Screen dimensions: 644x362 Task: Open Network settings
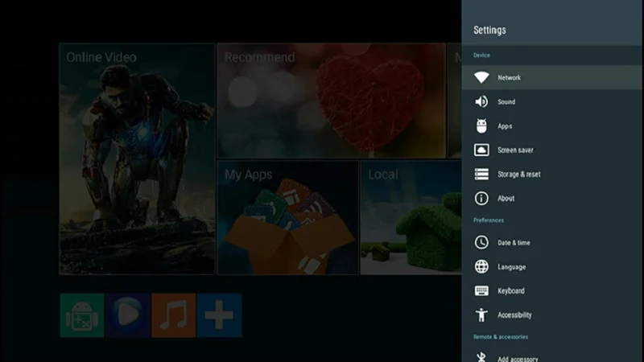552,77
